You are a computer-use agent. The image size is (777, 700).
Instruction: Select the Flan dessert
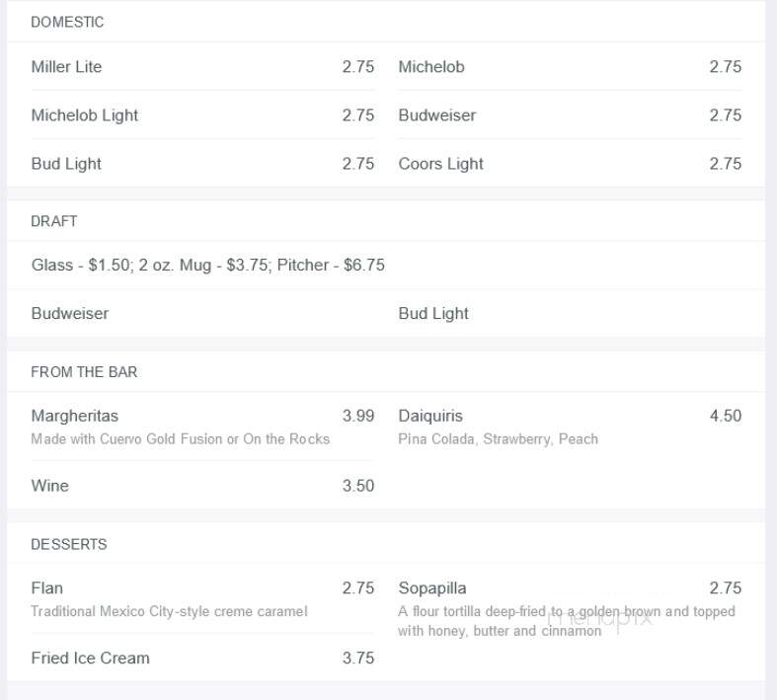pyautogui.click(x=202, y=598)
